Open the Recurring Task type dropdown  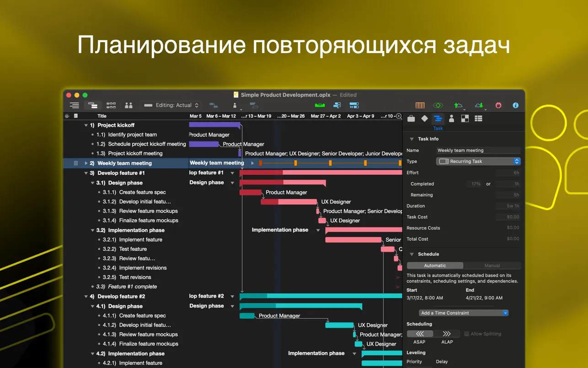click(478, 162)
